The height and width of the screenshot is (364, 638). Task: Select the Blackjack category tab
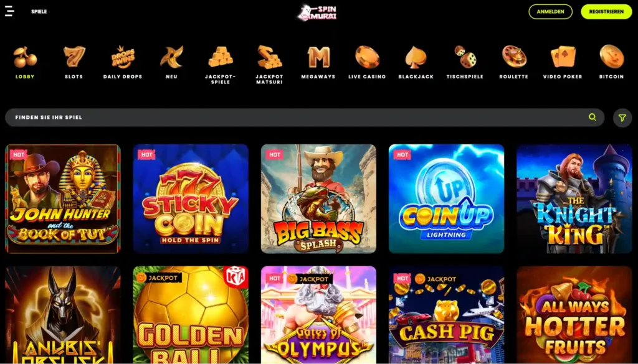(416, 62)
